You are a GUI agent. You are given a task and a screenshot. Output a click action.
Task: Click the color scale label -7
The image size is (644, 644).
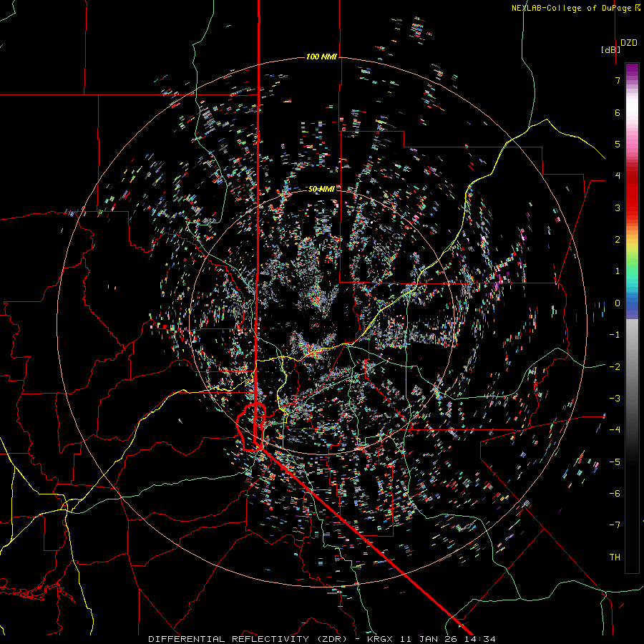click(x=615, y=525)
